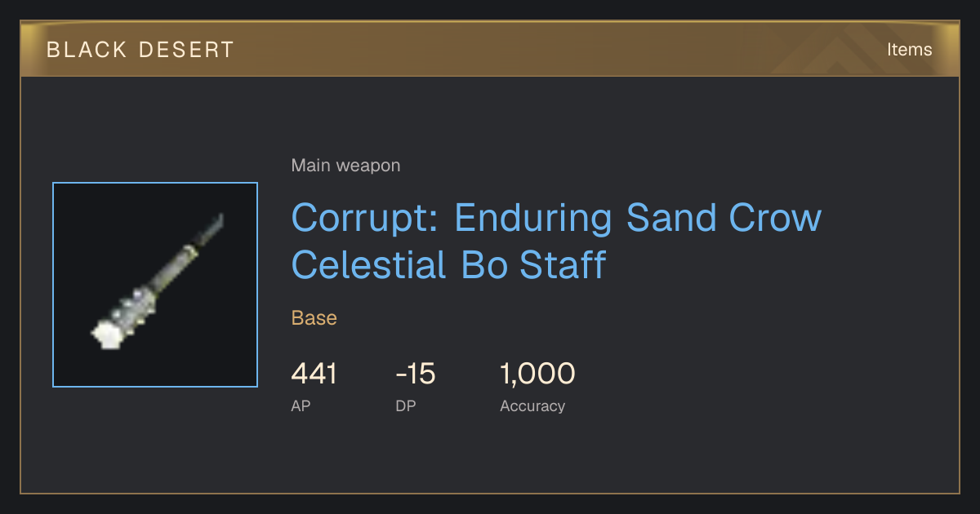Click the gold header banner
980x514 pixels.
coord(490,49)
